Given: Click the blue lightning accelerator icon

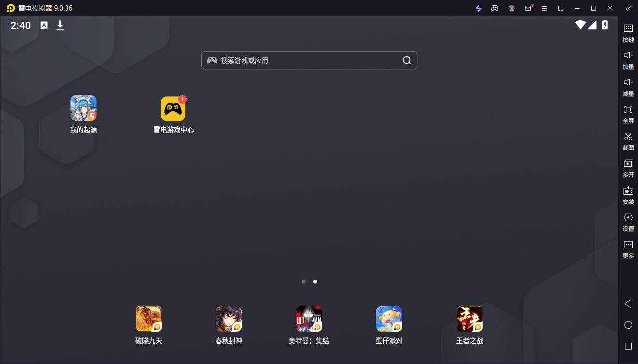Looking at the screenshot, I should (479, 8).
